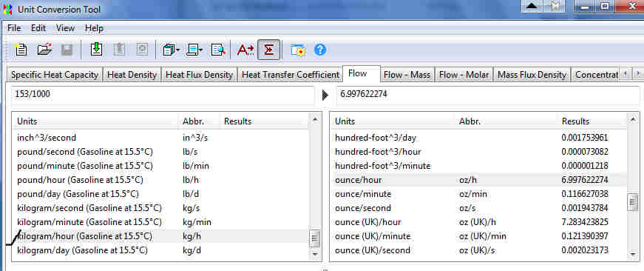Click the grayed Save disk icon
The height and width of the screenshot is (271, 644).
click(67, 50)
